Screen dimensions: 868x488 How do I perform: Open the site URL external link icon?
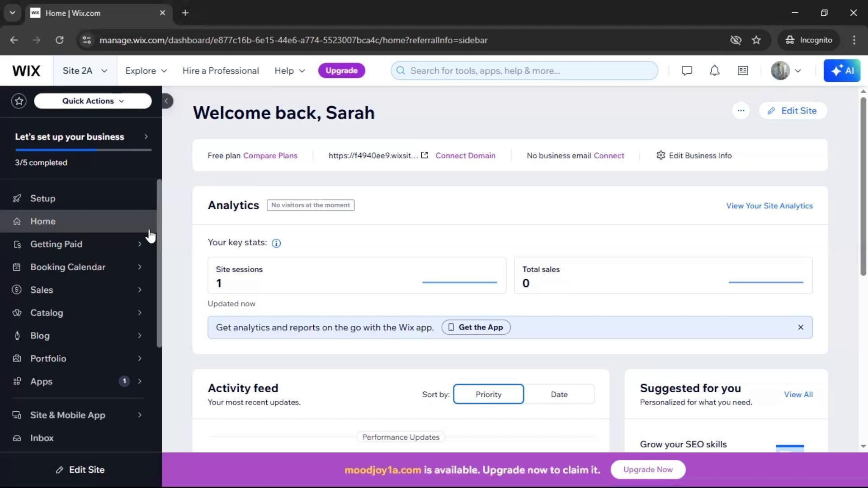[x=425, y=155]
